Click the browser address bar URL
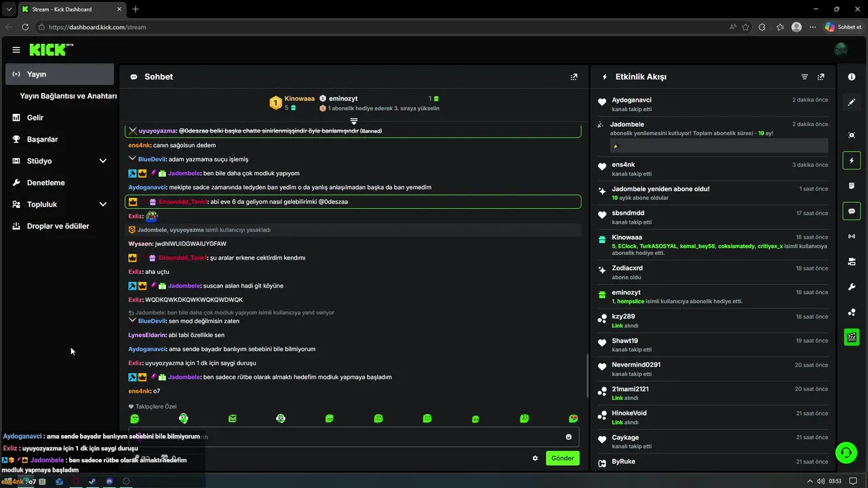Viewport: 868px width, 488px height. pos(98,27)
